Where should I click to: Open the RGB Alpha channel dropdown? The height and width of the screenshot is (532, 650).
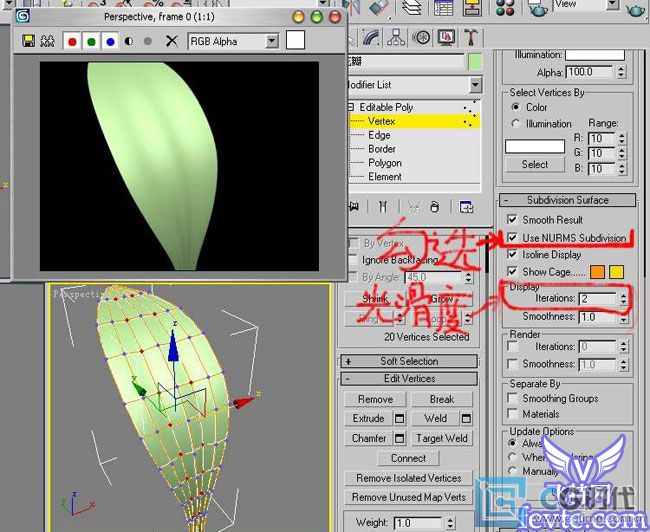coord(272,41)
